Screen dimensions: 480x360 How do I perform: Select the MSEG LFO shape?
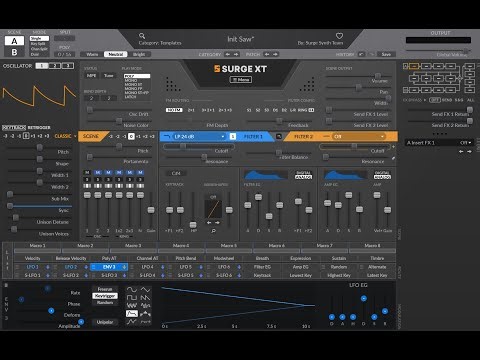(132, 322)
